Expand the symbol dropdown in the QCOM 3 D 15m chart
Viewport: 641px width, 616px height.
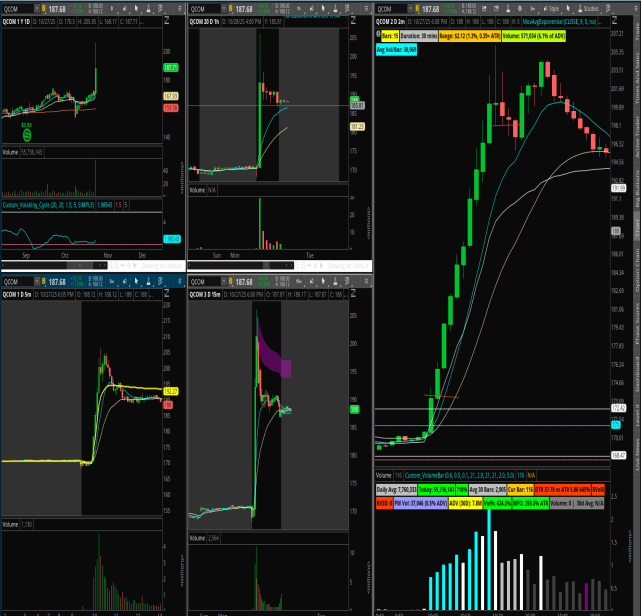(224, 282)
